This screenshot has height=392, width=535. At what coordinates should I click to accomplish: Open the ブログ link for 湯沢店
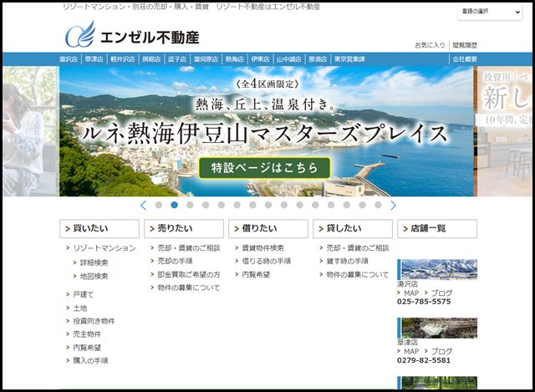(x=441, y=293)
